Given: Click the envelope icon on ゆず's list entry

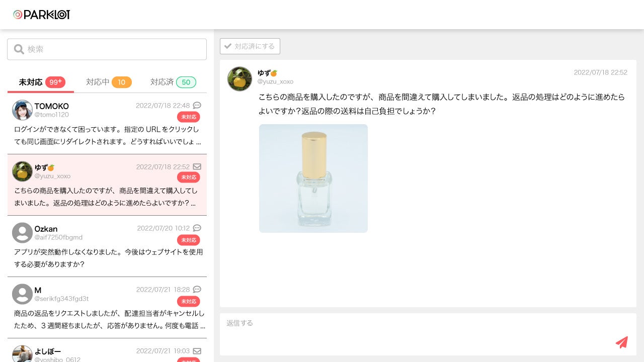Looking at the screenshot, I should click(197, 167).
